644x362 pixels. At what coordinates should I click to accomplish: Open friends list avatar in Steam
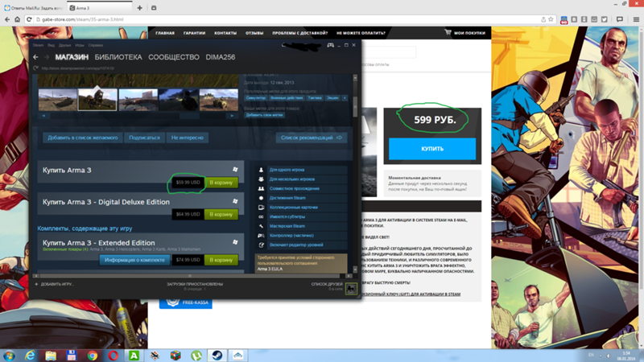click(x=351, y=289)
